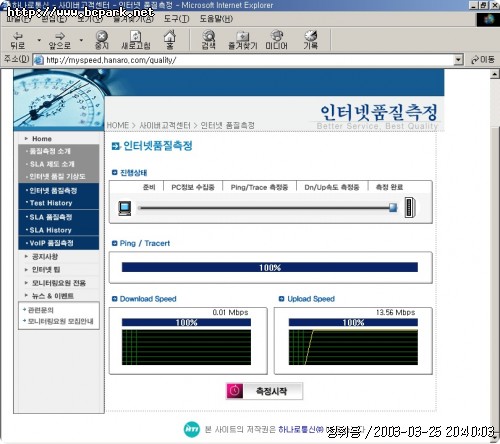Click the Stop (중지) toolbar icon
The height and width of the screenshot is (444, 500).
[x=102, y=40]
